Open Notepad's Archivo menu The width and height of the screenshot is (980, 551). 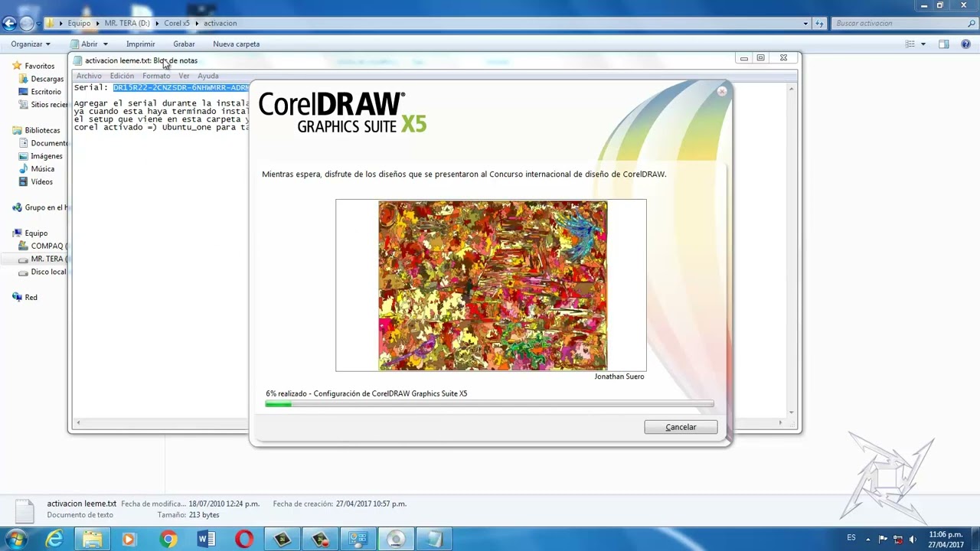point(89,76)
